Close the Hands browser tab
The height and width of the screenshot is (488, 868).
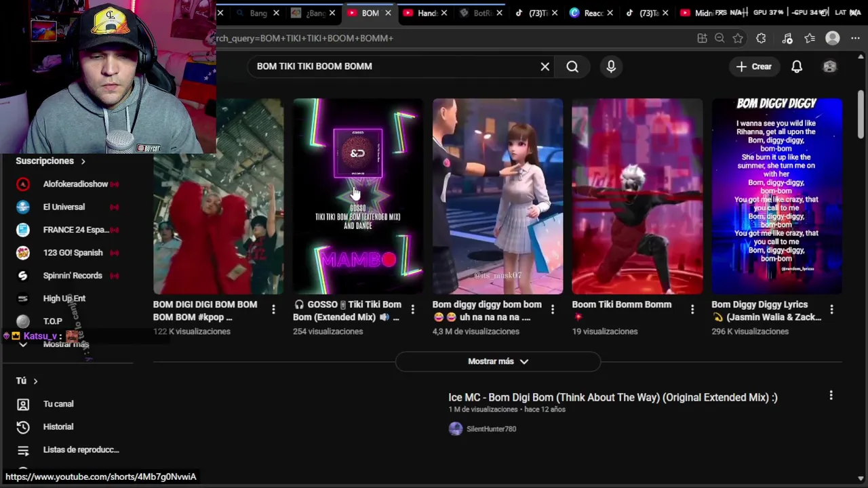point(443,13)
